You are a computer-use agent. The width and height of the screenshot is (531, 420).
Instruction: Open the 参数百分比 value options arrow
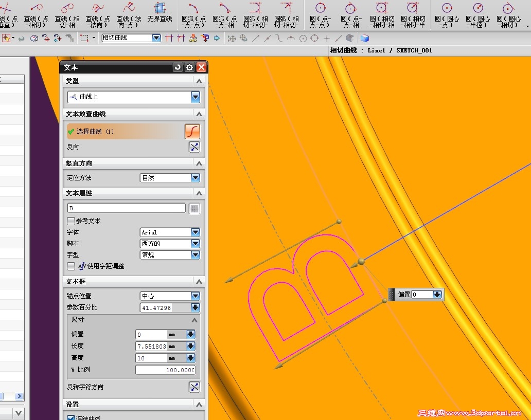(196, 307)
